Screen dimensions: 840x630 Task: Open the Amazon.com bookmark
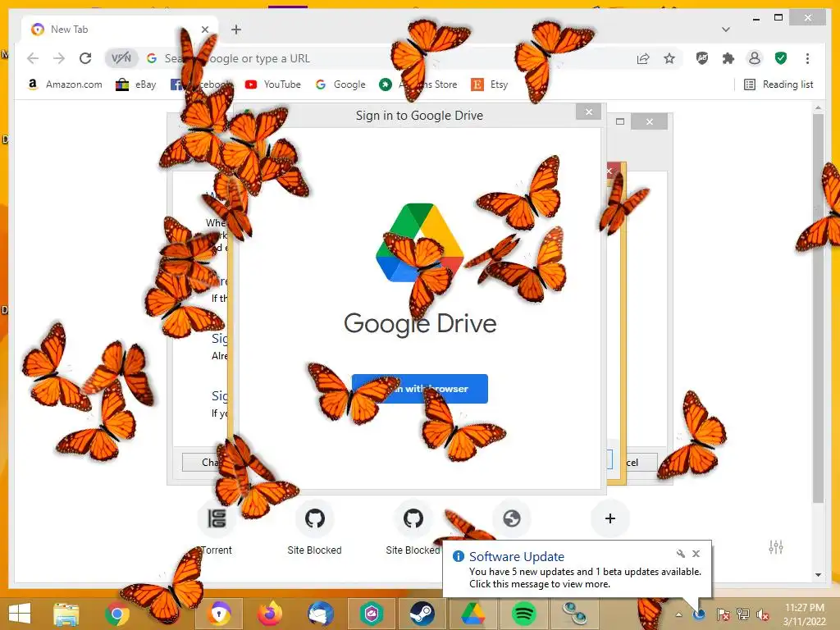(64, 84)
